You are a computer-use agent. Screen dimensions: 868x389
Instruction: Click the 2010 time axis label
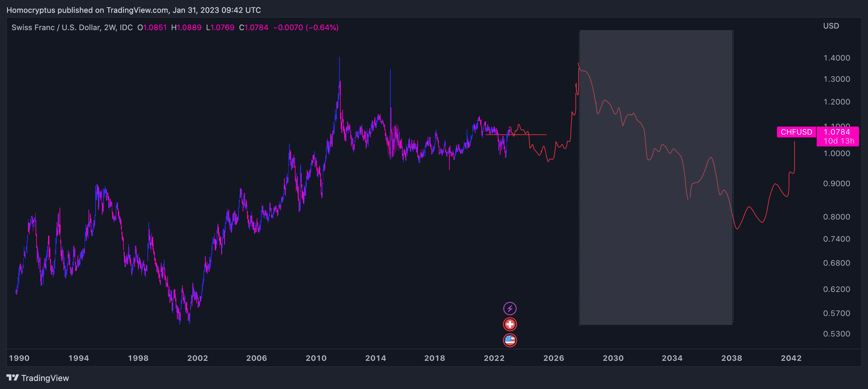click(316, 358)
